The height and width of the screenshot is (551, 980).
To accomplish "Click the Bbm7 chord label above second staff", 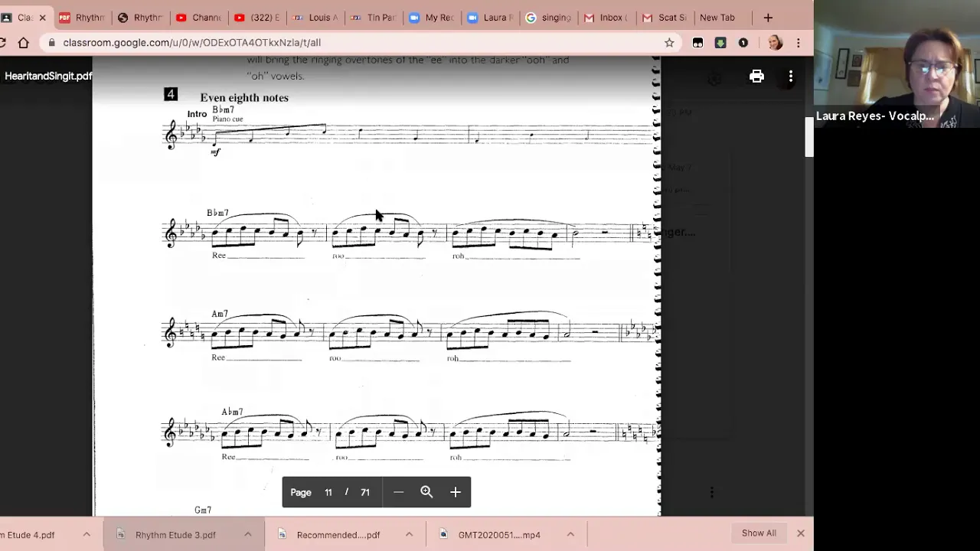I will coord(217,213).
